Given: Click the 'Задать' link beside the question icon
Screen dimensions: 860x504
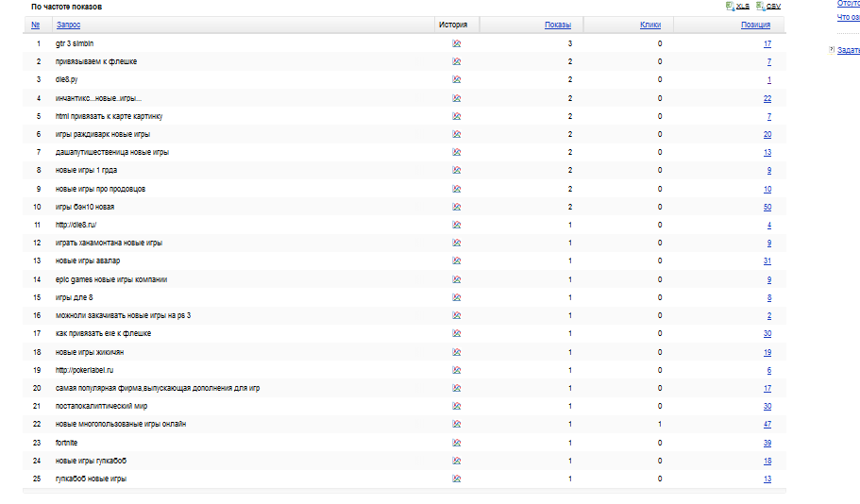Looking at the screenshot, I should 848,49.
